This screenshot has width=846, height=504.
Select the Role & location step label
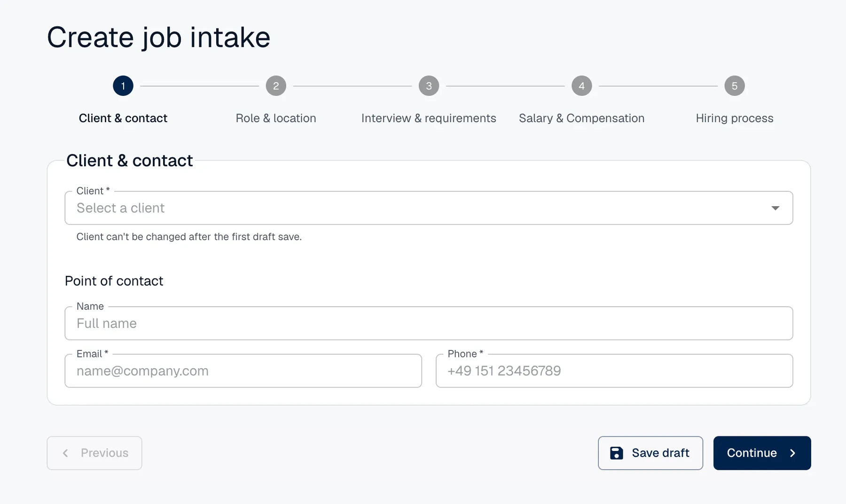coord(276,118)
